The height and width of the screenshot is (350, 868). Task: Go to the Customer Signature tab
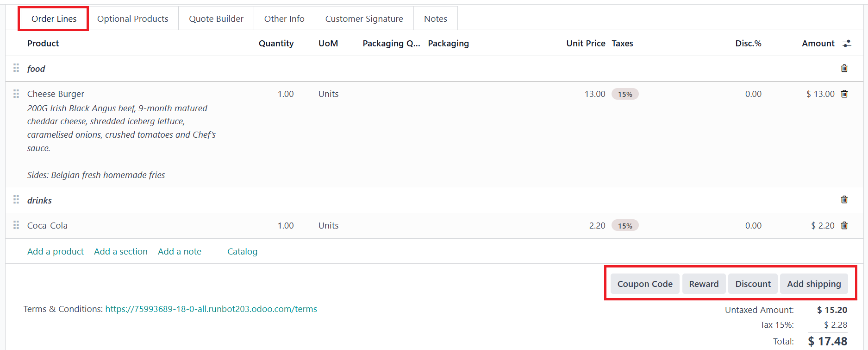point(364,19)
